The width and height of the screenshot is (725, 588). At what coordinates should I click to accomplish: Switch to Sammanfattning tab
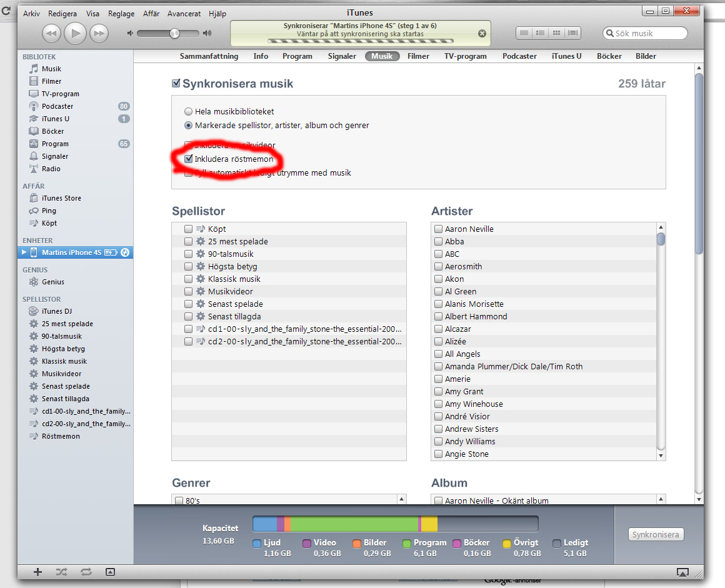point(209,56)
